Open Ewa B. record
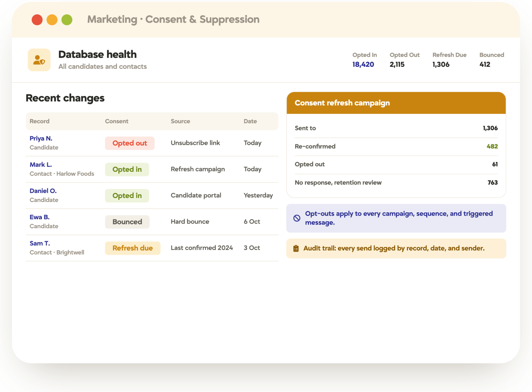 [x=40, y=217]
